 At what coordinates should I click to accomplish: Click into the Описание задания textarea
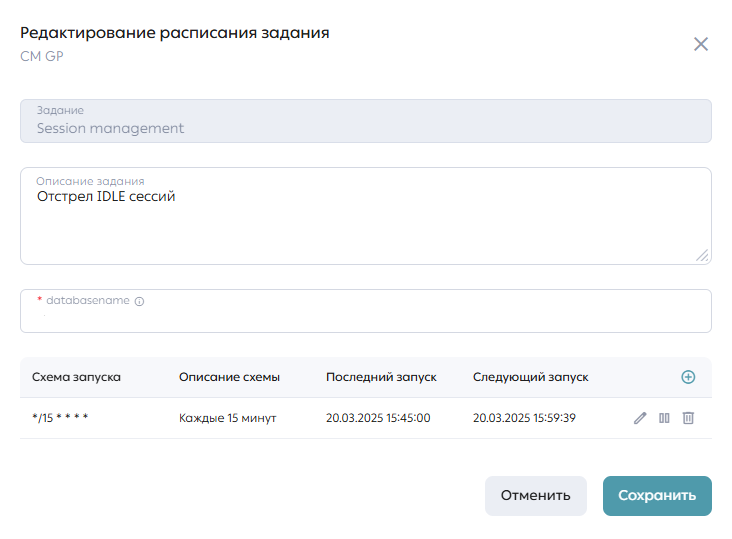pos(366,216)
